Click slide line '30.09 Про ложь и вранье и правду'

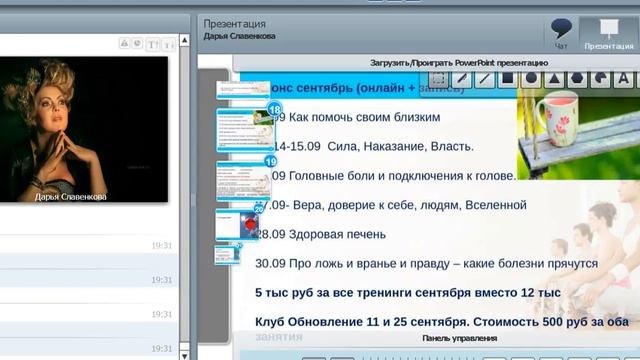352,264
